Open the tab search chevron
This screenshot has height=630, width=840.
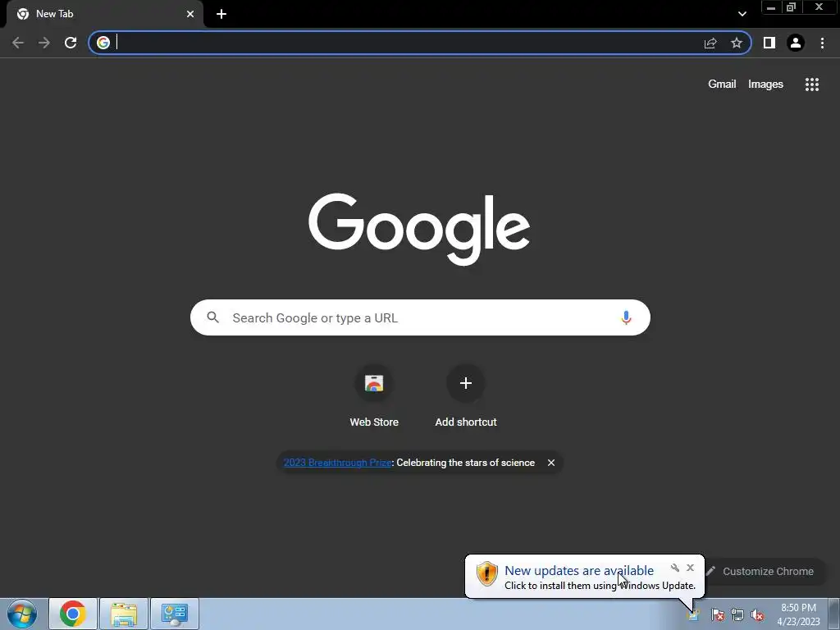(x=742, y=14)
